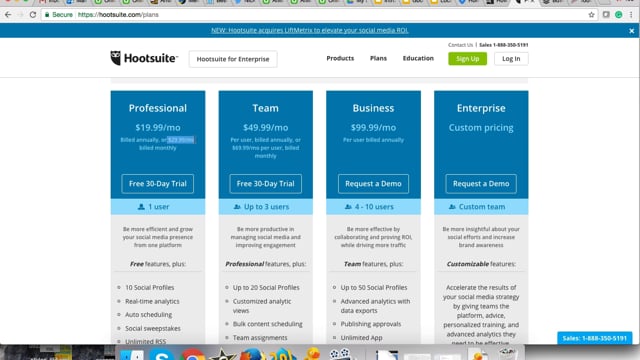Screen dimensions: 640x360
Task: Open Chrome from the dock
Action: (x=193, y=354)
